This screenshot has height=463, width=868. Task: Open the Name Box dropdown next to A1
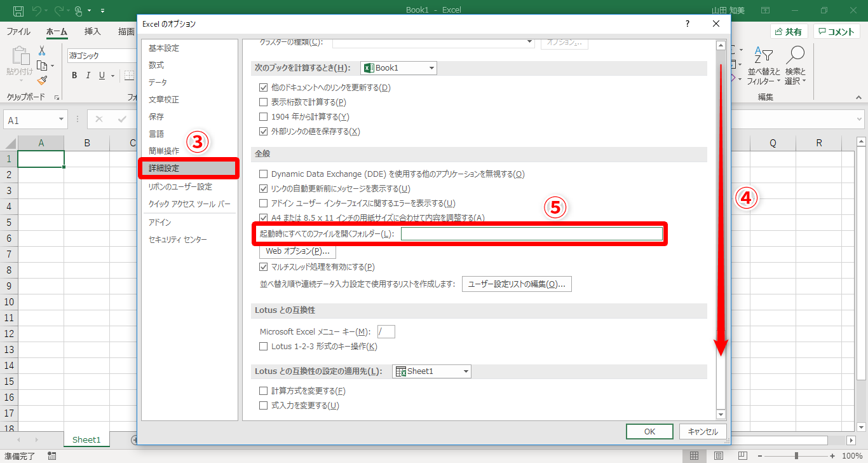pos(61,120)
